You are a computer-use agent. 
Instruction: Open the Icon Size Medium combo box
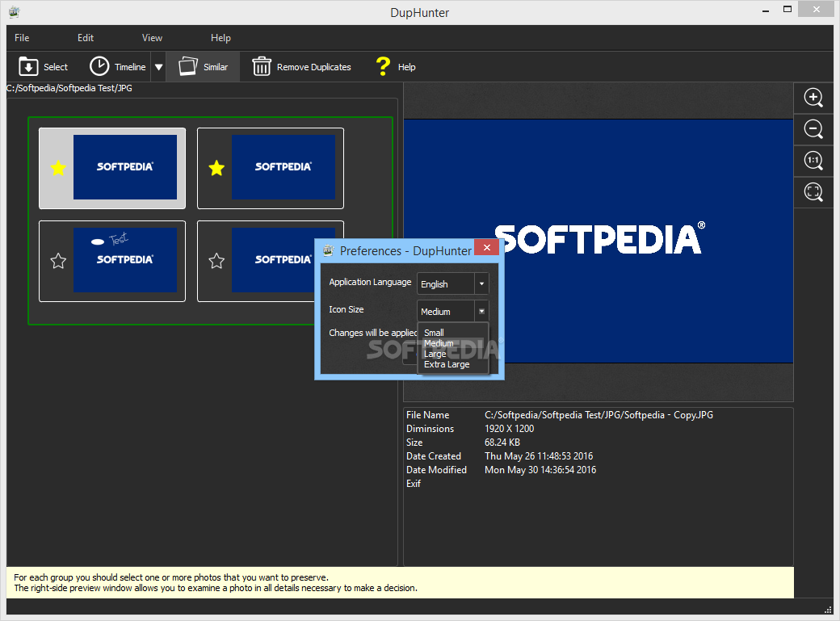click(x=452, y=311)
